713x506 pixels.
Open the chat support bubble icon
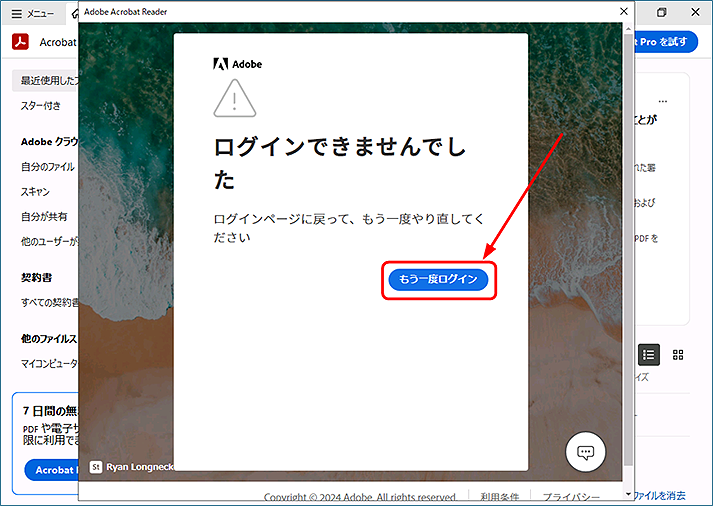(x=585, y=452)
